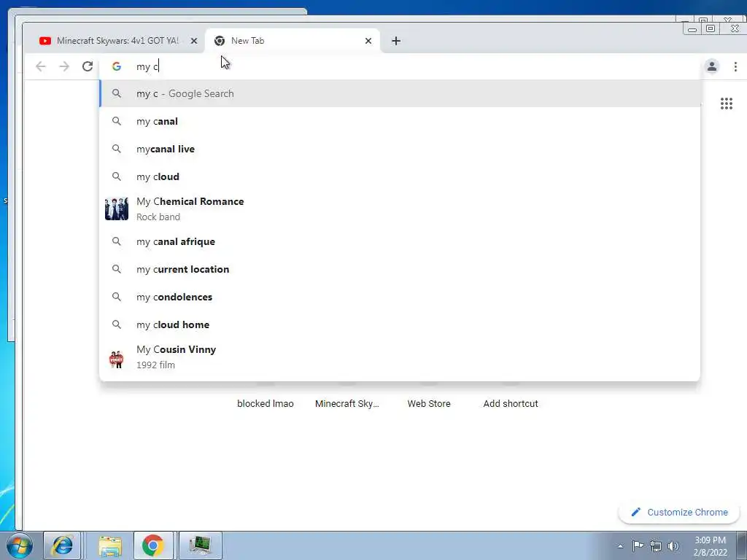This screenshot has width=747, height=560.
Task: Open the Web Store shortcut
Action: tap(429, 403)
